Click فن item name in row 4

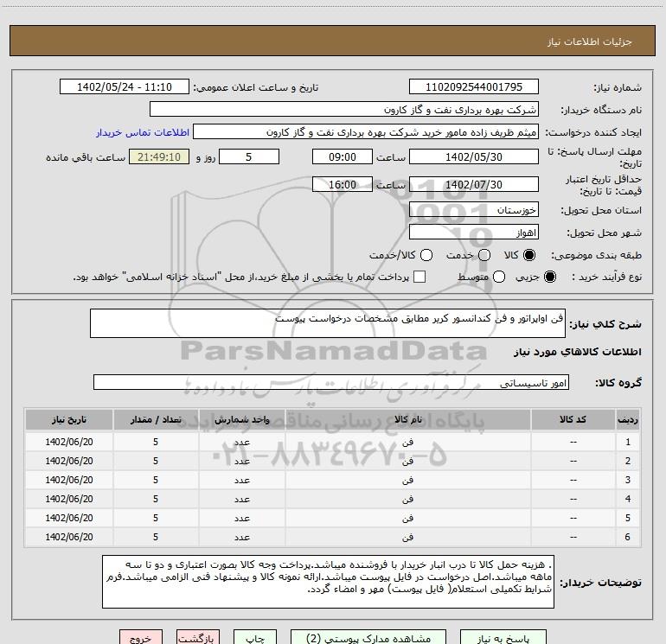(407, 500)
